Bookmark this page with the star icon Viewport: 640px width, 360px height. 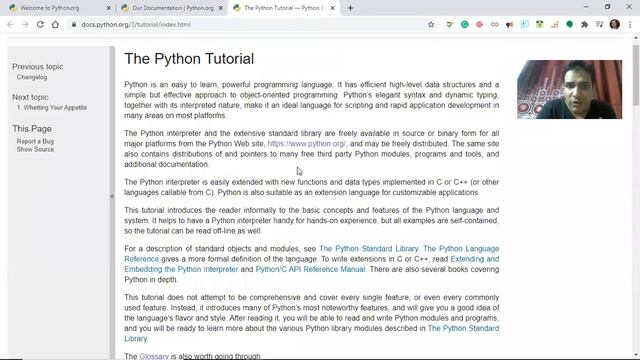click(431, 24)
